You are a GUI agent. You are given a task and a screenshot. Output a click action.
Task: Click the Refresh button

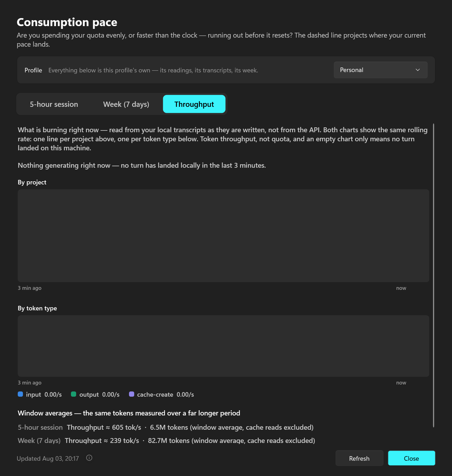(359, 458)
